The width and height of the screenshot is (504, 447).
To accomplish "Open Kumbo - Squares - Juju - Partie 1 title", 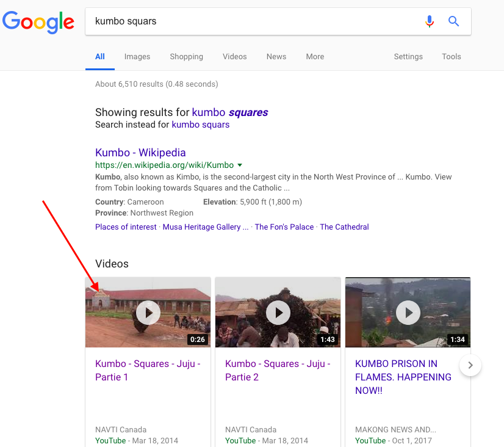I will point(148,370).
